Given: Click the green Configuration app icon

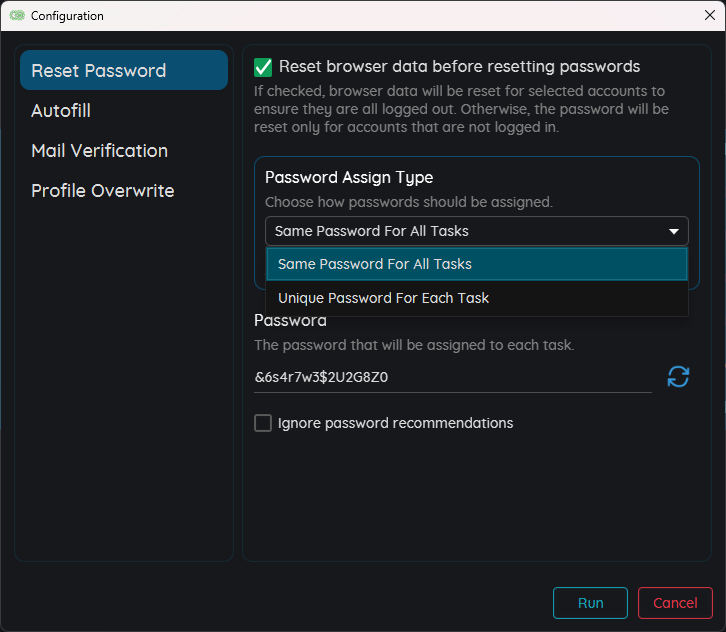Looking at the screenshot, I should tap(17, 16).
